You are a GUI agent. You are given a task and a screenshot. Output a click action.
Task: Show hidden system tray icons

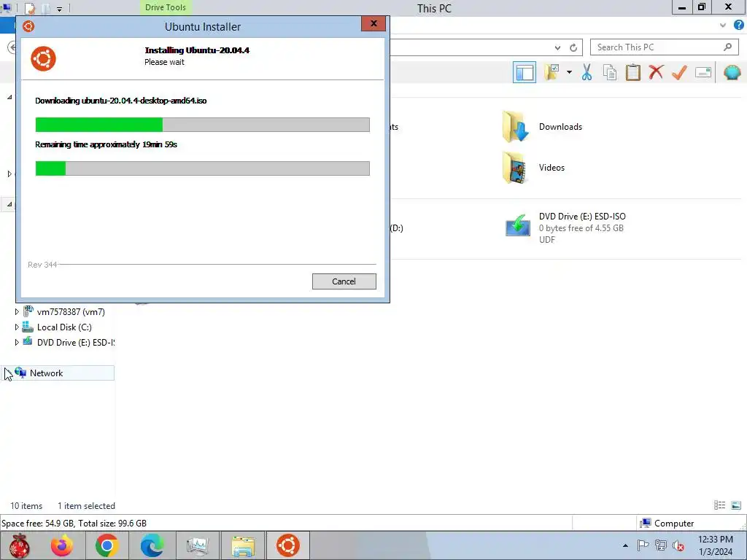coord(625,545)
